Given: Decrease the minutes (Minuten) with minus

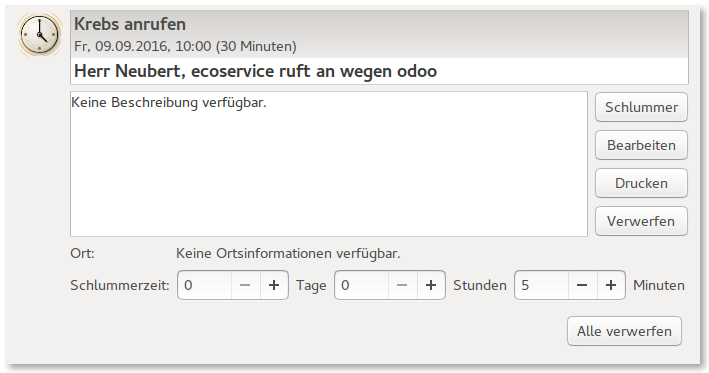Looking at the screenshot, I should 582,285.
